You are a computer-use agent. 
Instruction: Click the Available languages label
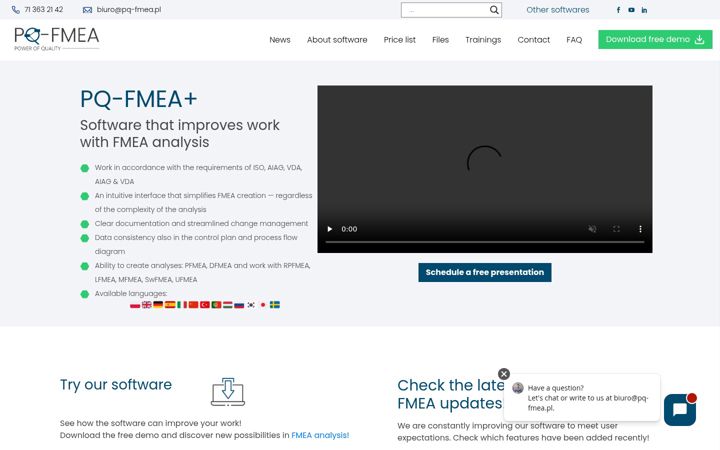(x=131, y=293)
